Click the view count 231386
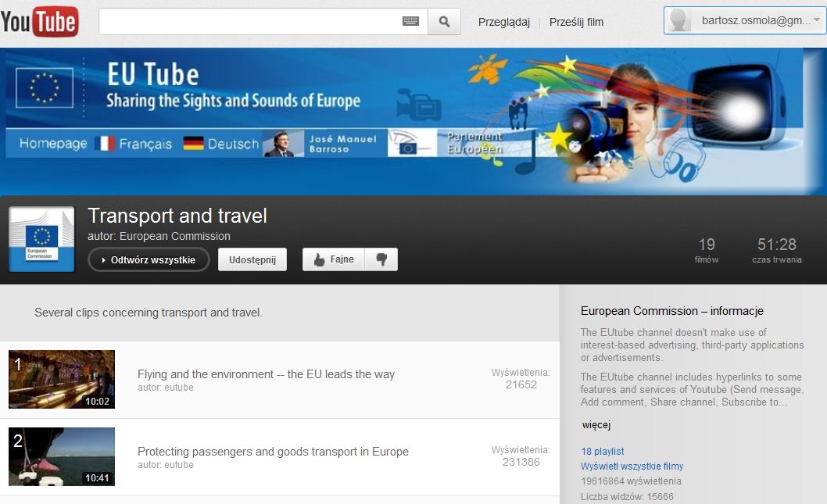827x504 pixels. click(x=521, y=463)
